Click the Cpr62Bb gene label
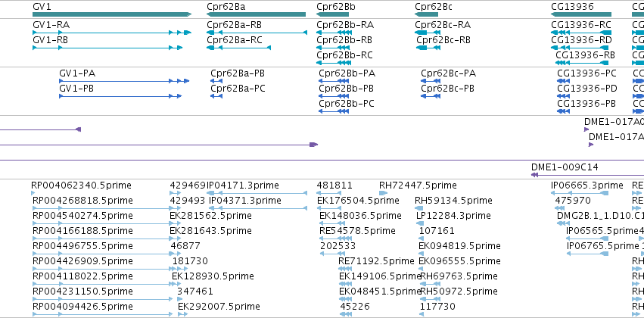This screenshot has height=318, width=644. (x=336, y=7)
